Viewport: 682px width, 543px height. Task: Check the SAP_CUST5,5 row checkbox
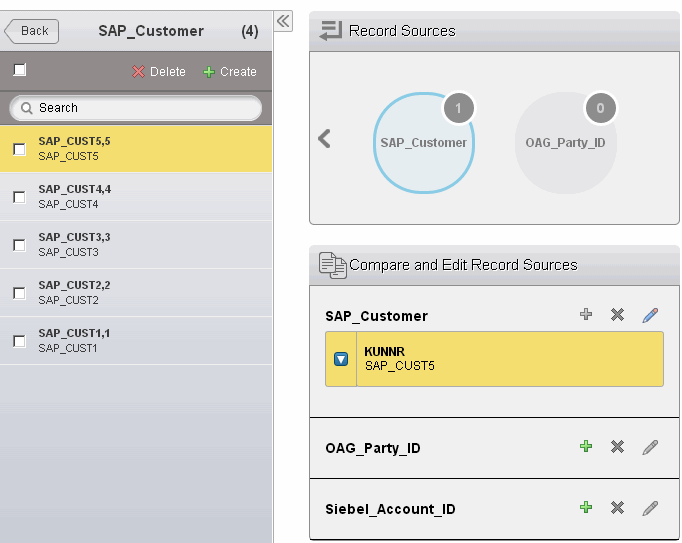19,149
